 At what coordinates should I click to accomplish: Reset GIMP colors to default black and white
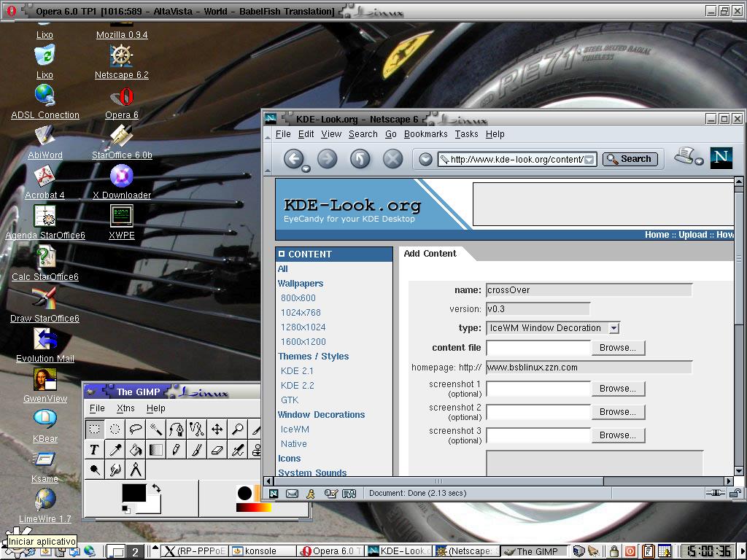tap(125, 510)
